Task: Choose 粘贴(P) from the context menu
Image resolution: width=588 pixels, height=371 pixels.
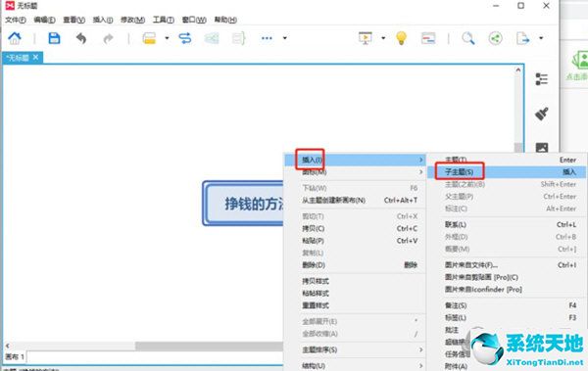Action: click(x=355, y=241)
